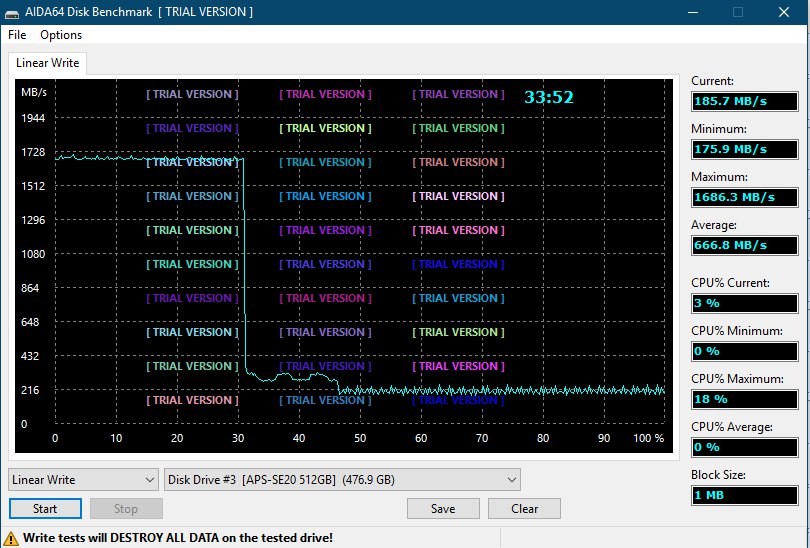Screen dimensions: 810x548
Task: Click the Current speed value 185.7 MB/s
Action: [744, 101]
